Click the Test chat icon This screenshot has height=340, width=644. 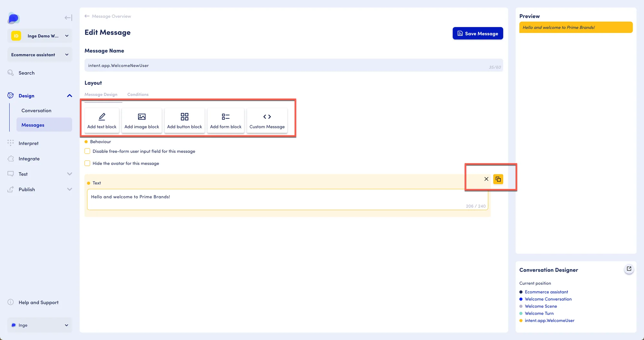(11, 174)
